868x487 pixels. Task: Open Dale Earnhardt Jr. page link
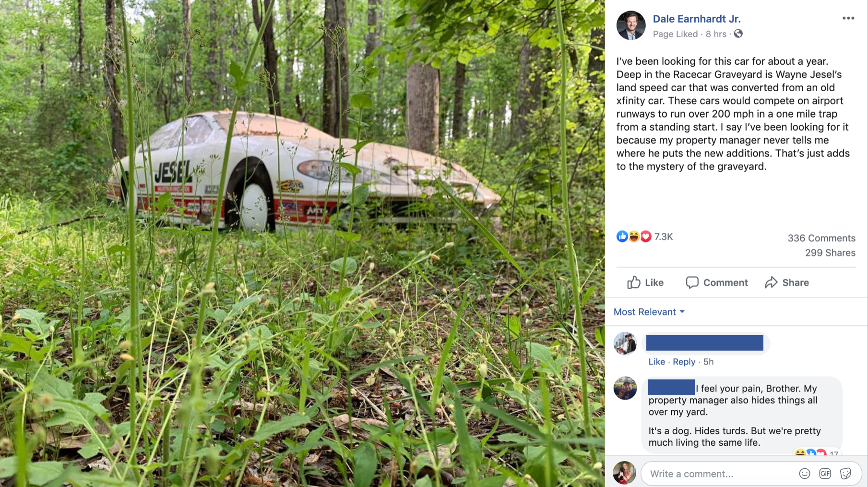click(696, 19)
